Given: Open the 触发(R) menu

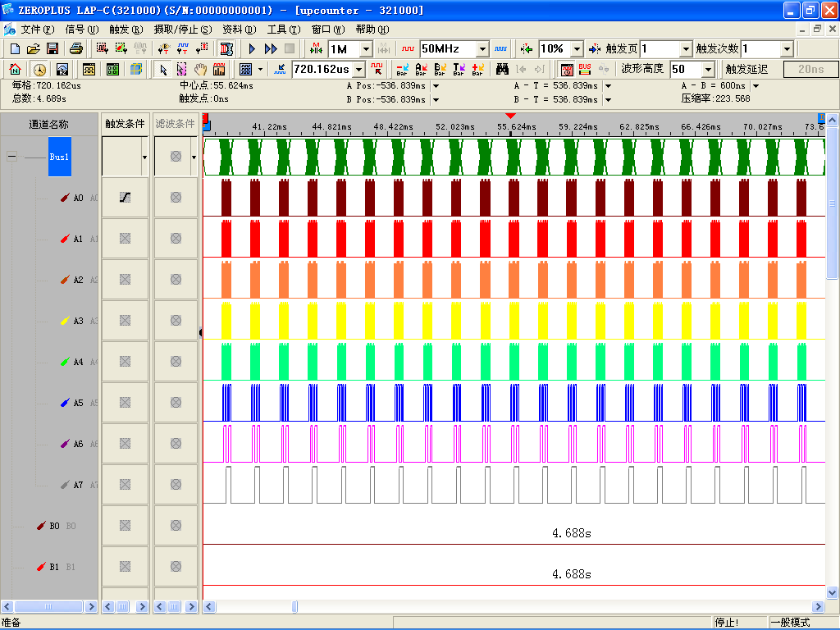Looking at the screenshot, I should 126,30.
